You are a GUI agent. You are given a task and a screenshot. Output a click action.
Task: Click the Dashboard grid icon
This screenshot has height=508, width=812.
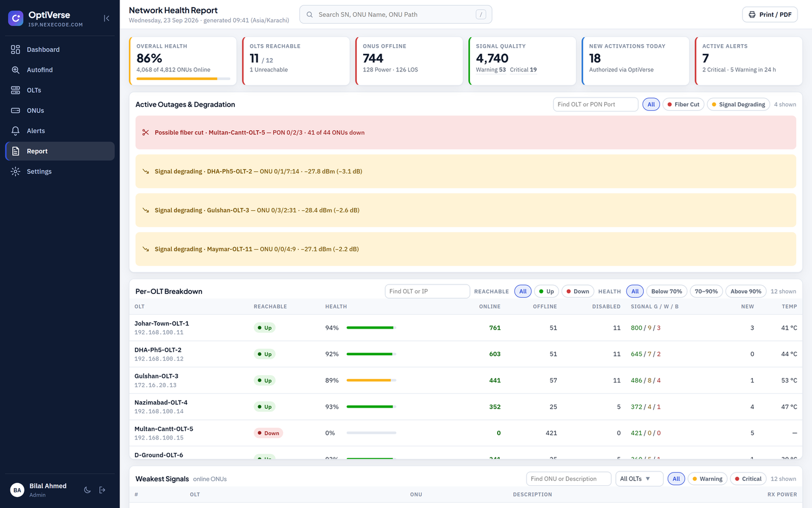click(16, 50)
